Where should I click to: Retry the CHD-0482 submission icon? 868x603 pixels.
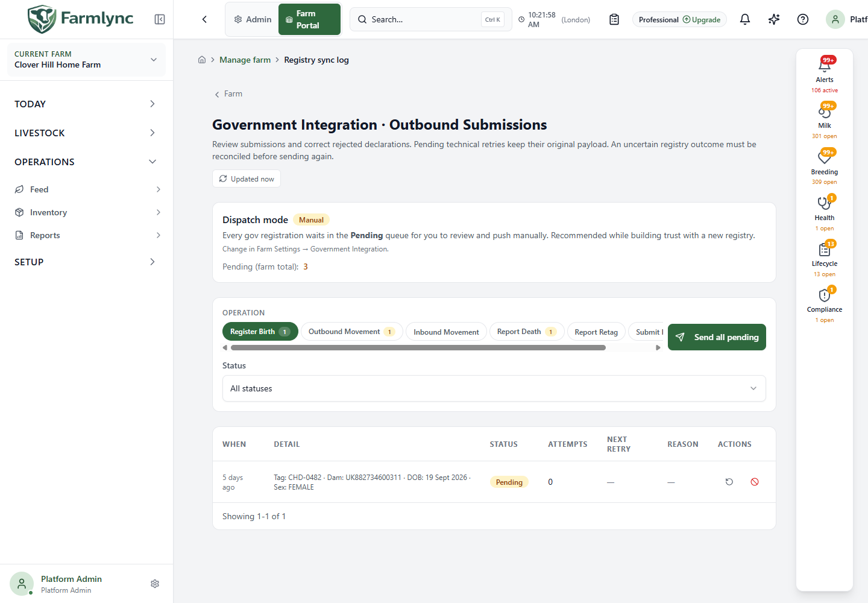pos(729,482)
